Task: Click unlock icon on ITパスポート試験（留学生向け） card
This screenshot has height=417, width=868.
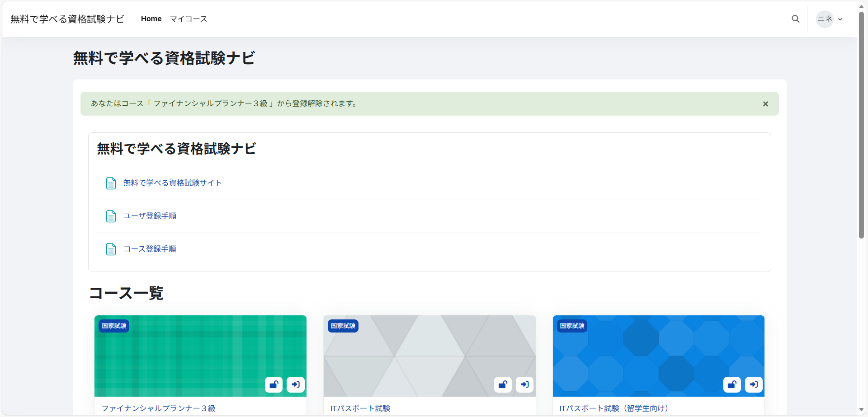Action: click(732, 384)
